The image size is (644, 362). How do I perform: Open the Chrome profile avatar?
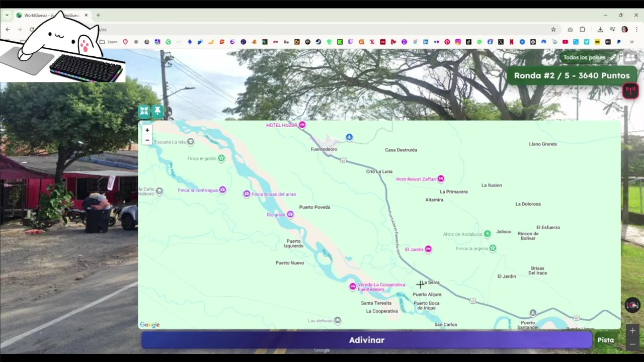point(624,30)
